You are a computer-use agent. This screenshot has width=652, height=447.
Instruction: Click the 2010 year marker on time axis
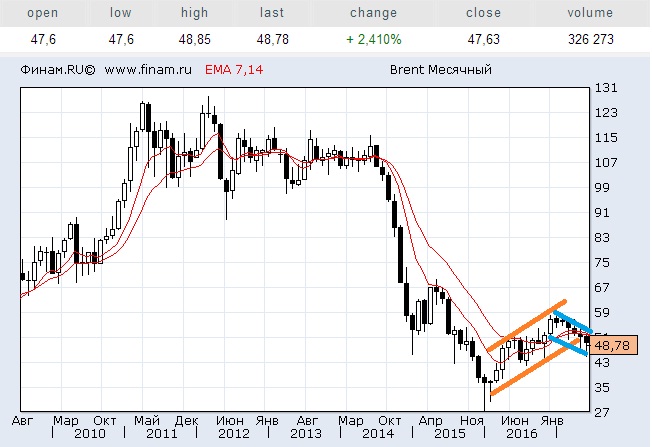point(89,436)
